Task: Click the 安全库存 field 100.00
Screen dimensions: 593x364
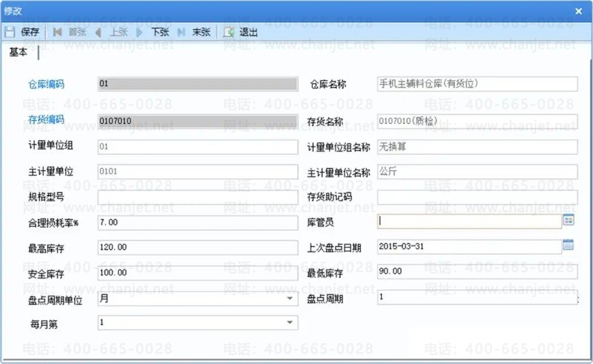Action: point(198,273)
